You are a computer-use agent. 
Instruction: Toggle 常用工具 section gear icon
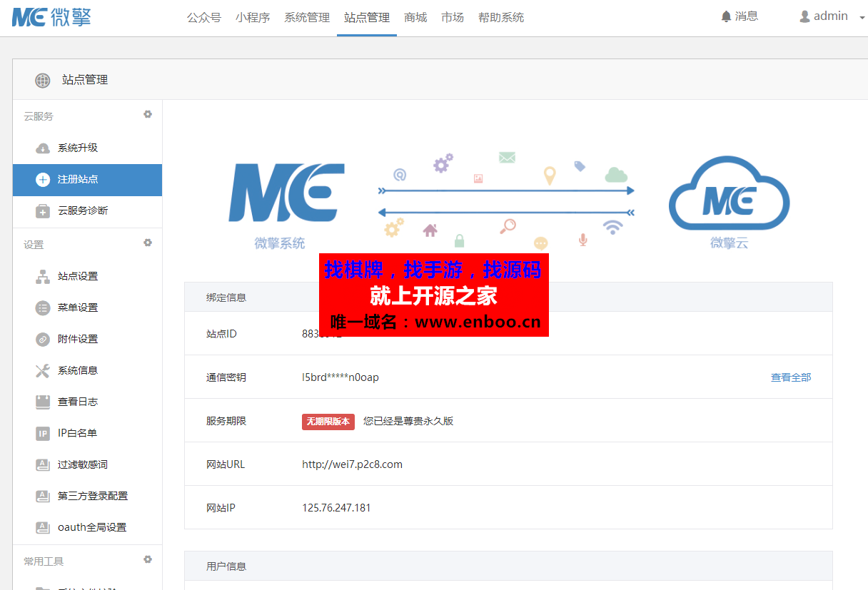coord(148,559)
